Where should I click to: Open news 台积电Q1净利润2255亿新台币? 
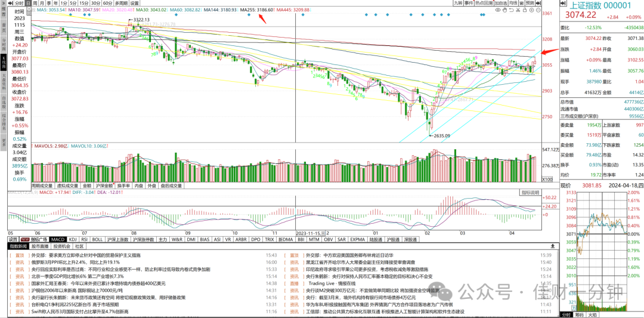point(75,304)
